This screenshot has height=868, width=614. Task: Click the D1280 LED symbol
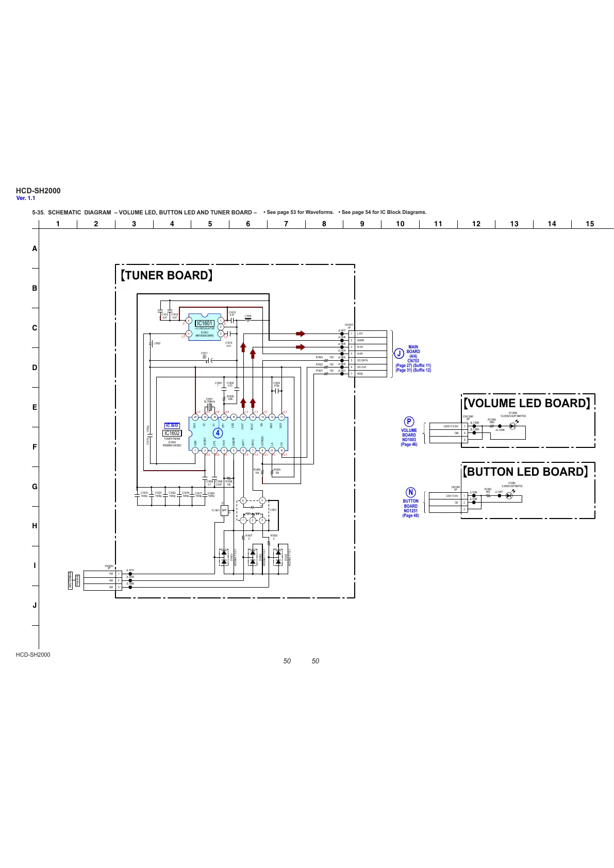coord(510,495)
